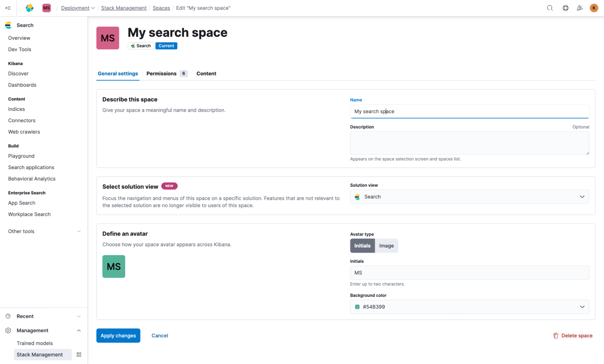This screenshot has height=364, width=604.
Task: Click the green MS avatar preview
Action: coord(114,267)
